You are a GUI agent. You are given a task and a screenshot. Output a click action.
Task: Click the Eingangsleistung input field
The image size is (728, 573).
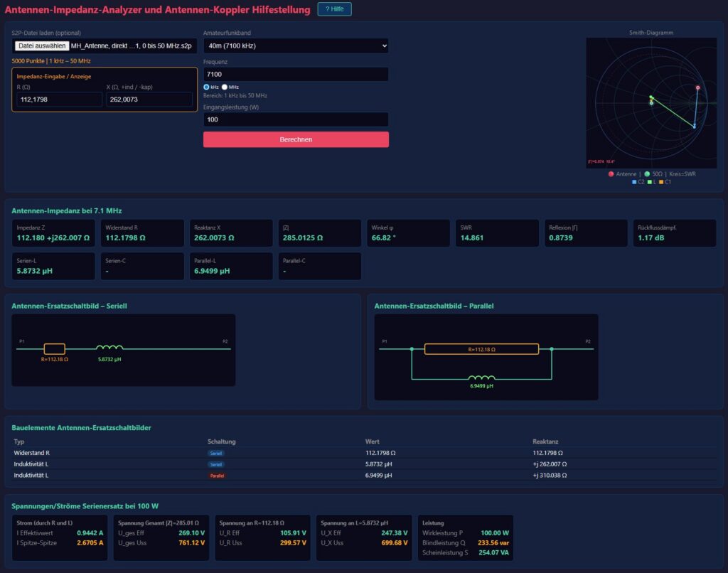click(x=296, y=119)
